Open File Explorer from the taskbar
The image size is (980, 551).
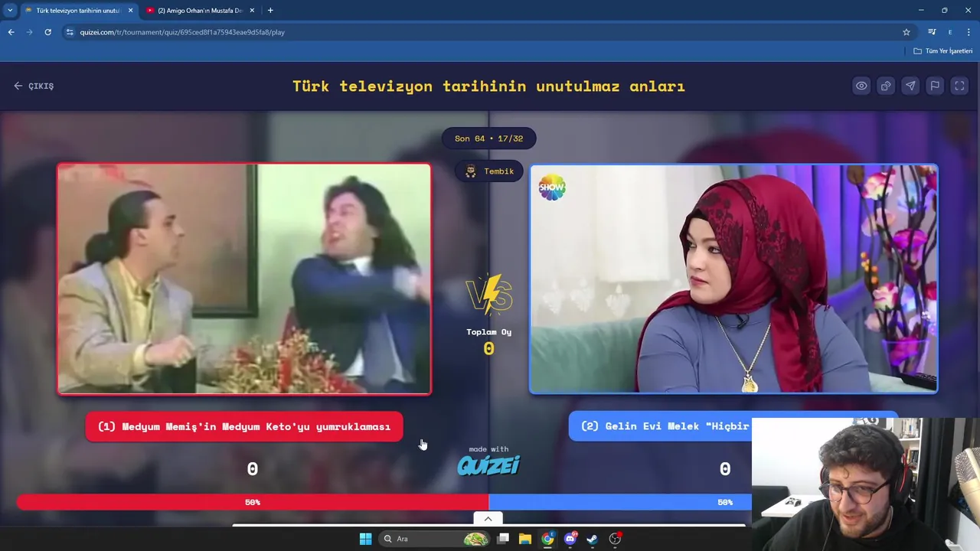point(525,539)
